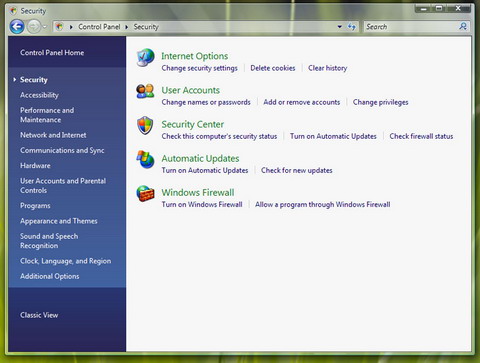The height and width of the screenshot is (363, 480).
Task: Switch to Classic View
Action: click(x=39, y=315)
